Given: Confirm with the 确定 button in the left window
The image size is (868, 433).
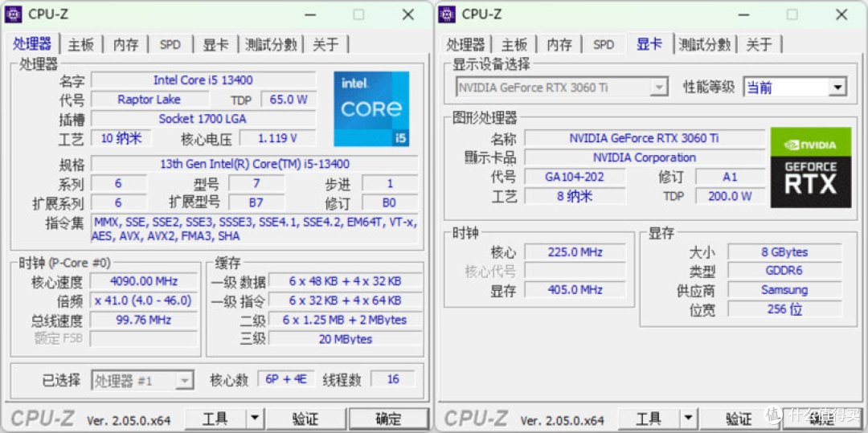Looking at the screenshot, I should coord(389,419).
